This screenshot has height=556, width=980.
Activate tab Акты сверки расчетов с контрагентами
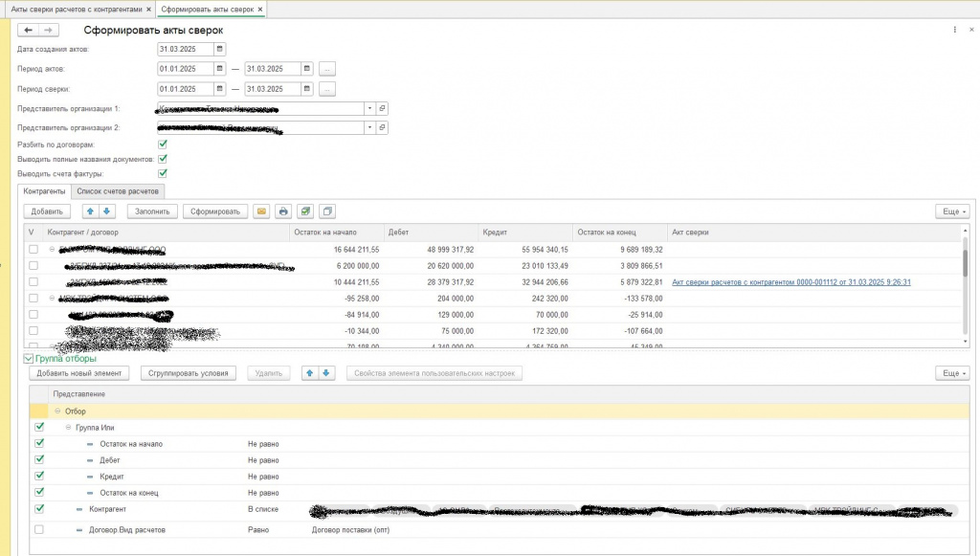77,10
